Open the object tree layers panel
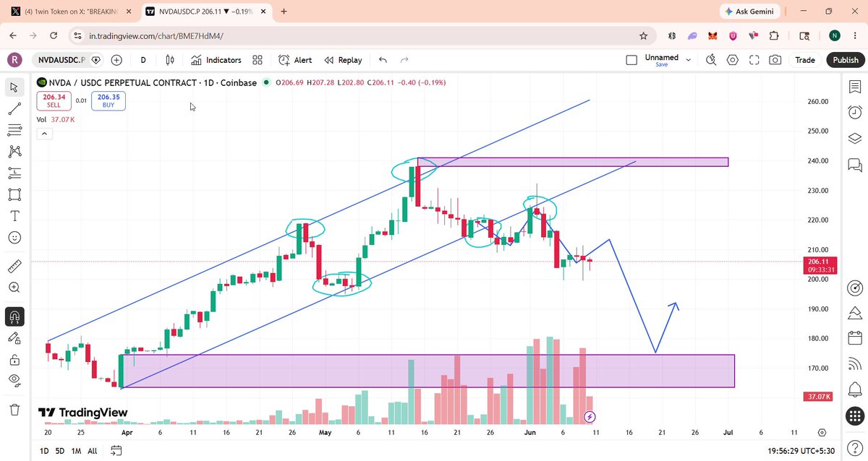This screenshot has width=868, height=461. (854, 138)
